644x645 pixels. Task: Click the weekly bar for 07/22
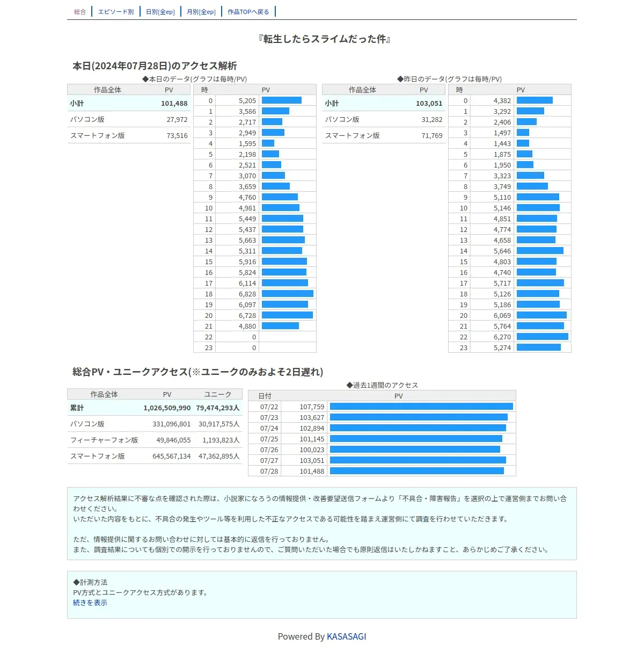pos(421,407)
